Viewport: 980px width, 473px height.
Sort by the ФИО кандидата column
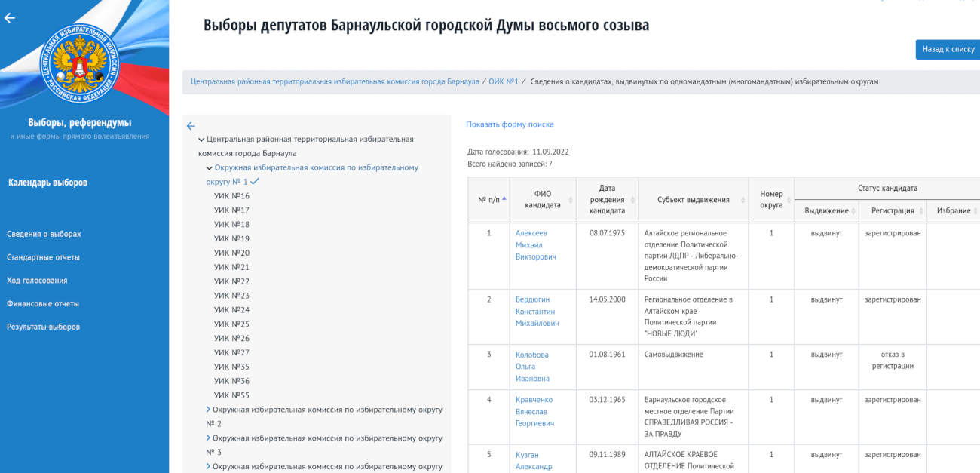(571, 200)
